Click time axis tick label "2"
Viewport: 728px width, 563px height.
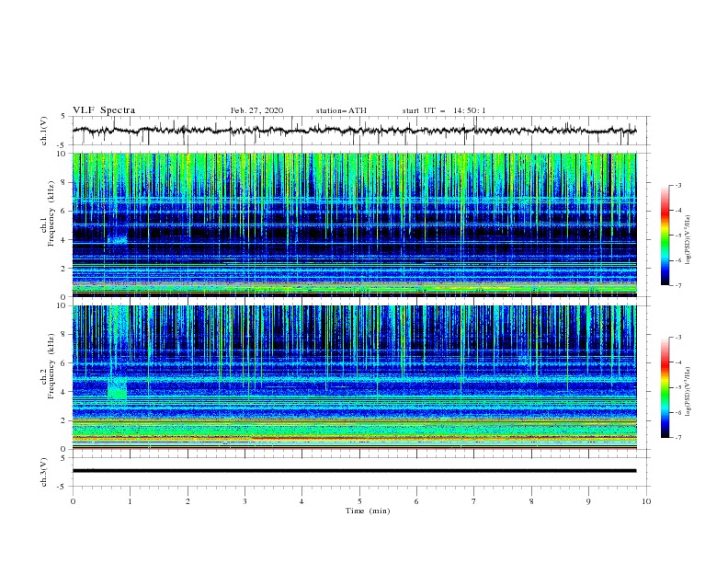click(188, 501)
